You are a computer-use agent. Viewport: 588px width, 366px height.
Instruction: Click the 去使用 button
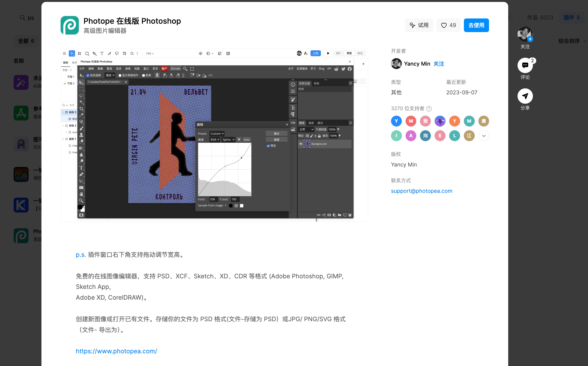click(x=476, y=25)
